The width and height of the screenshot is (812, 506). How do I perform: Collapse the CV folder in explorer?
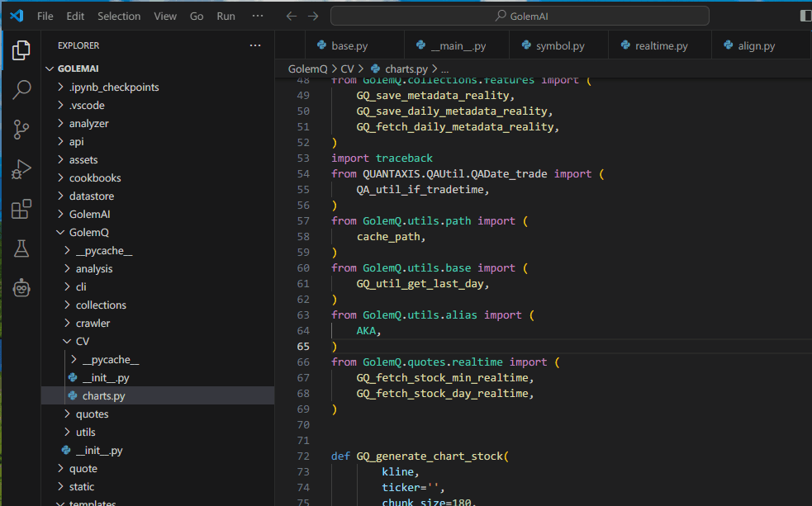pyautogui.click(x=82, y=342)
